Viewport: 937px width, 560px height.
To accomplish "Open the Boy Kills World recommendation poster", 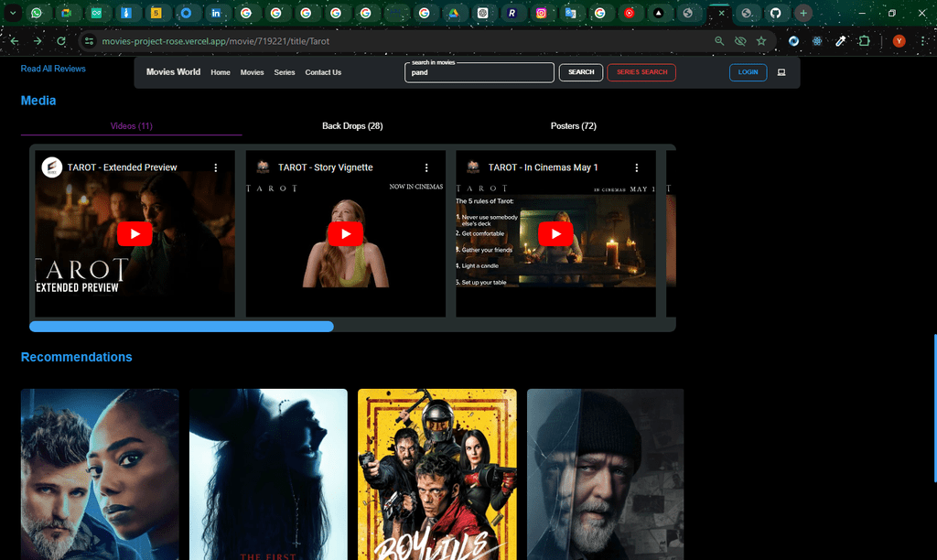I will (437, 475).
